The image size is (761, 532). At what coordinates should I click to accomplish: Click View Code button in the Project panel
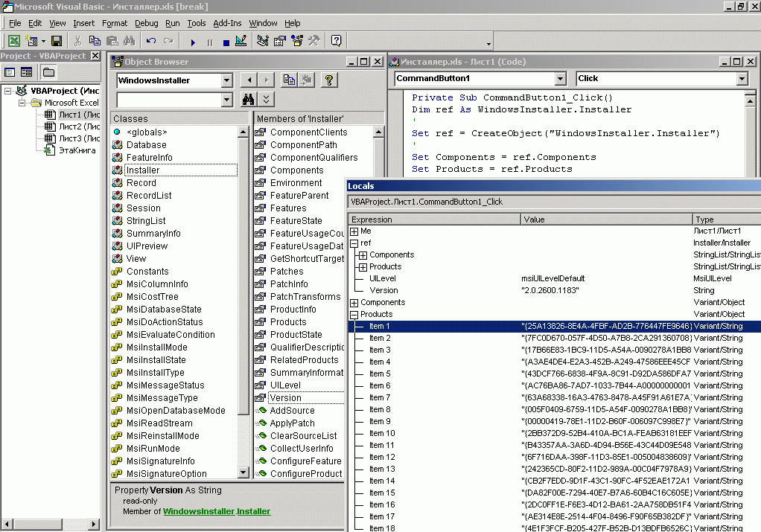(x=10, y=72)
